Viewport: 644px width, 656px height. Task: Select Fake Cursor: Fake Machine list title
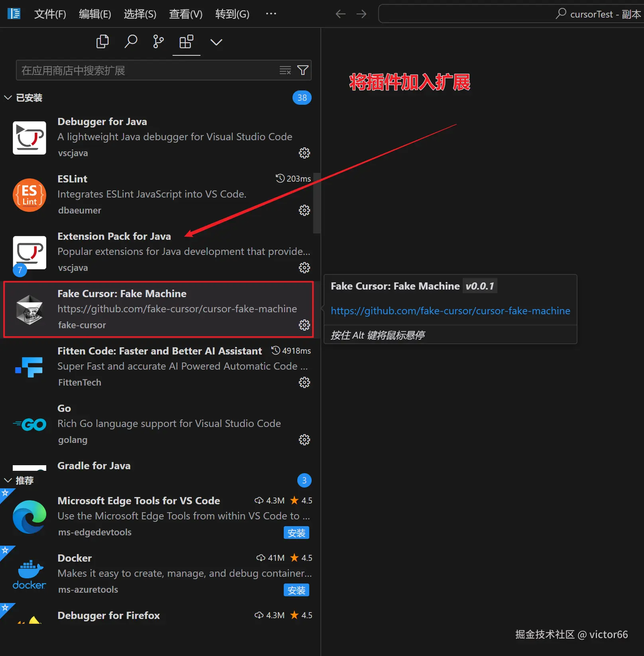point(122,294)
